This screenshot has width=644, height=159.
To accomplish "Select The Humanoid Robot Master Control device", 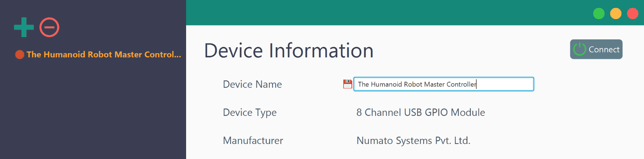I will (103, 55).
